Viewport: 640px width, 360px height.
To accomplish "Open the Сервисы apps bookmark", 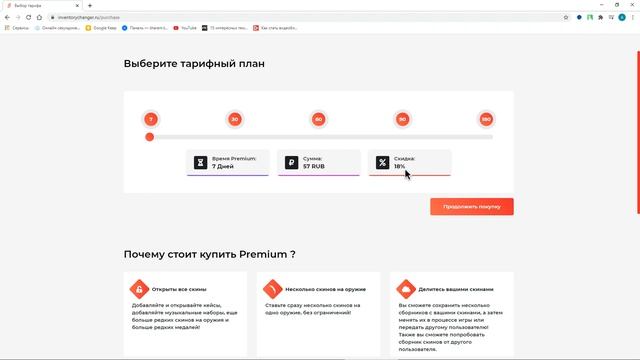I will pos(17,28).
